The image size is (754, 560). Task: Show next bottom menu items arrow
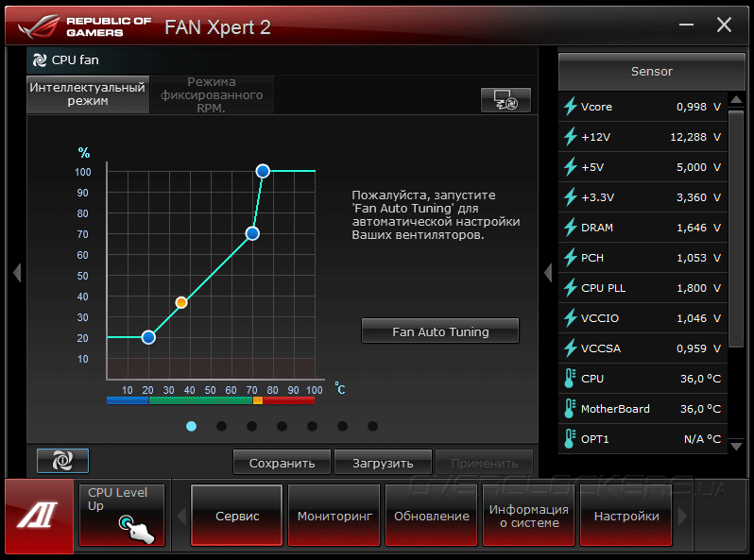[x=682, y=517]
